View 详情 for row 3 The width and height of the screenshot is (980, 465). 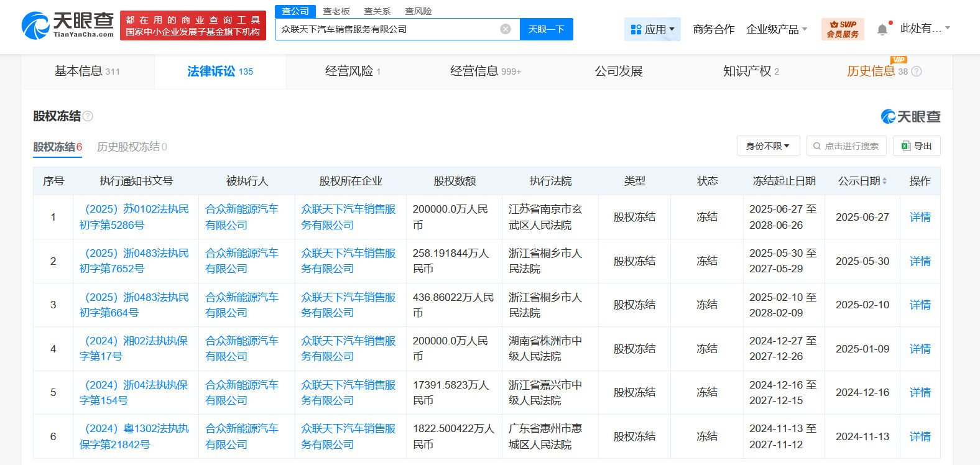pos(920,305)
